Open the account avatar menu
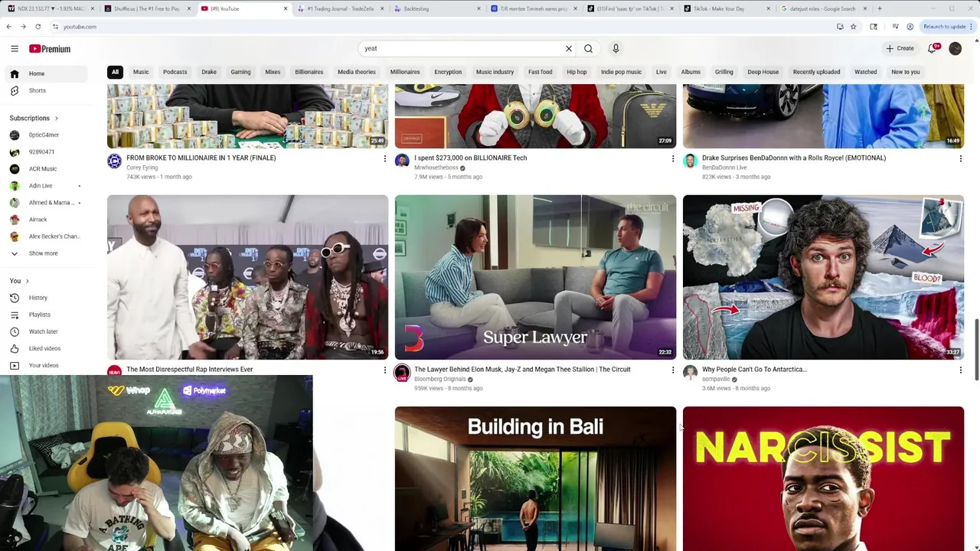 [x=955, y=49]
